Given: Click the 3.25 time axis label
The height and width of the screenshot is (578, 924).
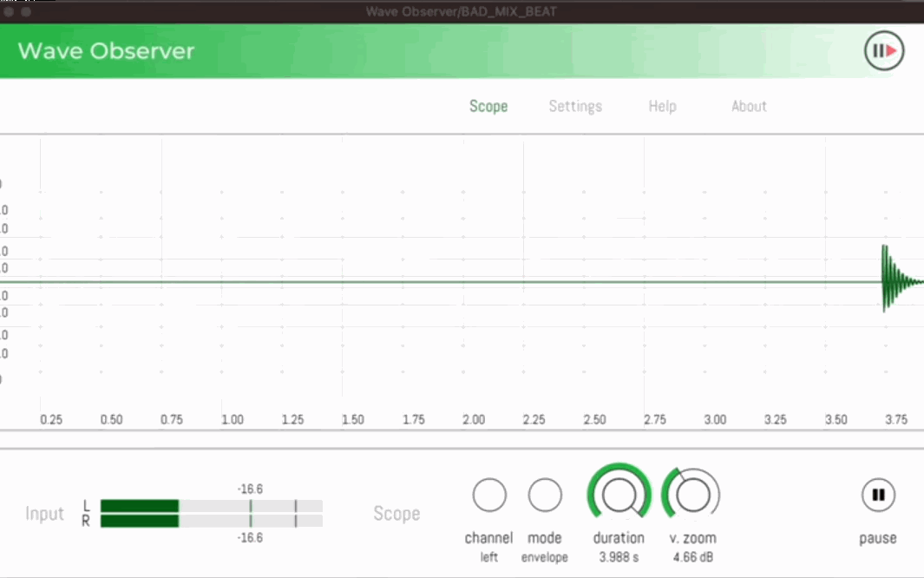Looking at the screenshot, I should 776,419.
